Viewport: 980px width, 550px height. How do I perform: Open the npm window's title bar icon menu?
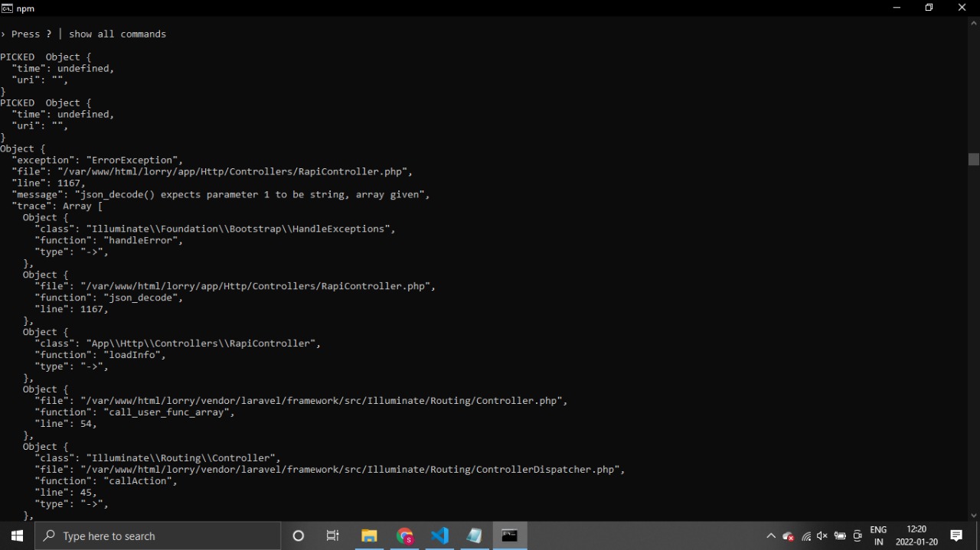click(7, 8)
